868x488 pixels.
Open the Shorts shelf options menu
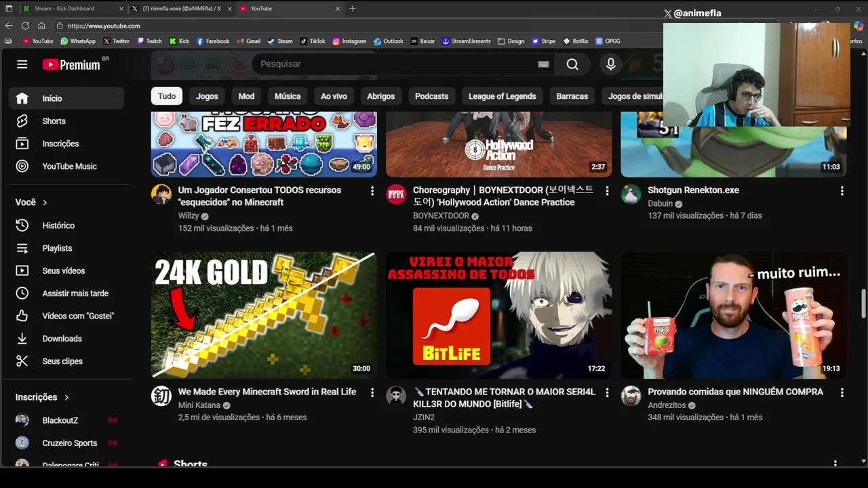(835, 464)
